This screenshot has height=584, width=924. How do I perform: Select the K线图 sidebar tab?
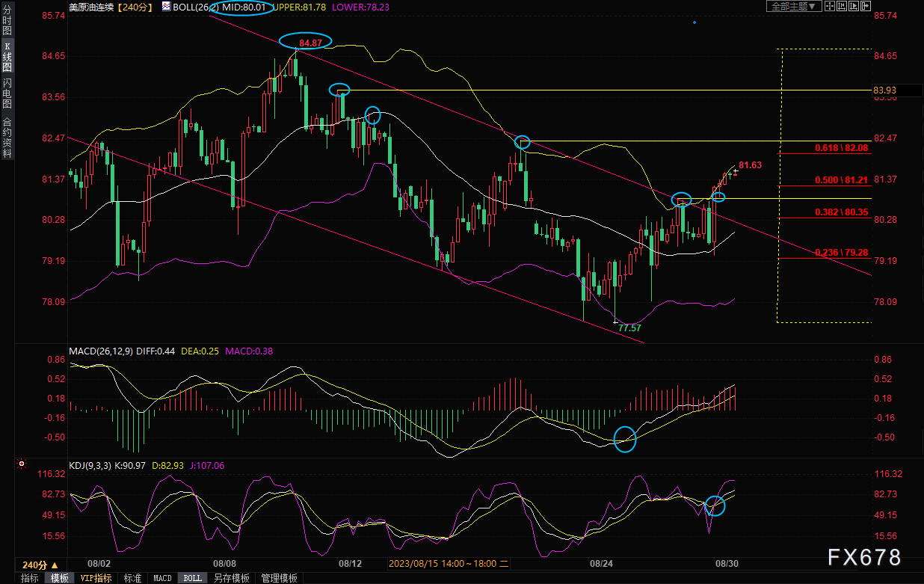click(7, 57)
